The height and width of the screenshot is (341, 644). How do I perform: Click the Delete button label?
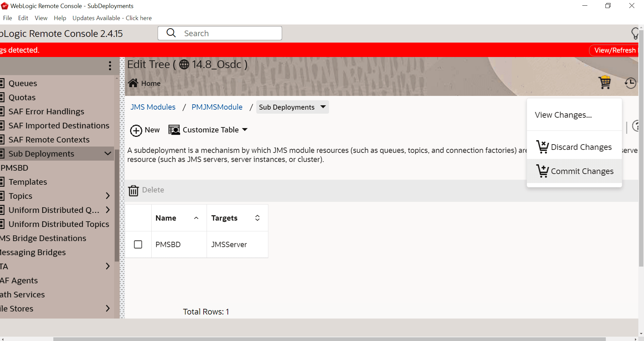pyautogui.click(x=153, y=190)
